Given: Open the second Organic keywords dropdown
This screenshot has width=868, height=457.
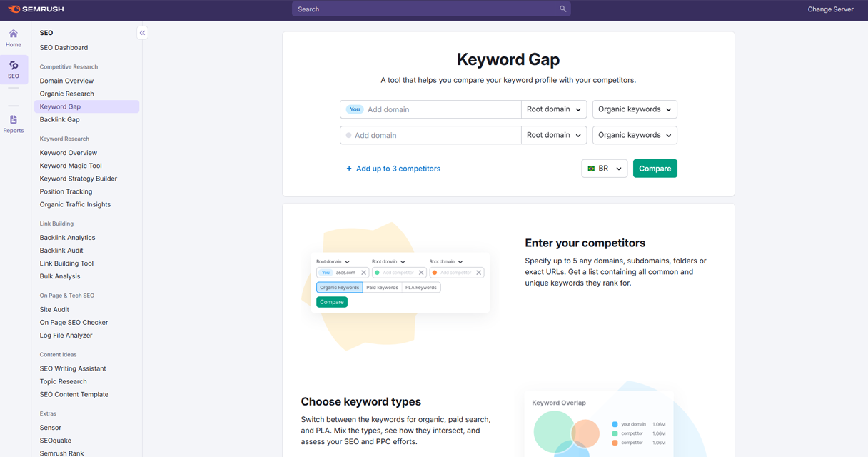Looking at the screenshot, I should [635, 135].
